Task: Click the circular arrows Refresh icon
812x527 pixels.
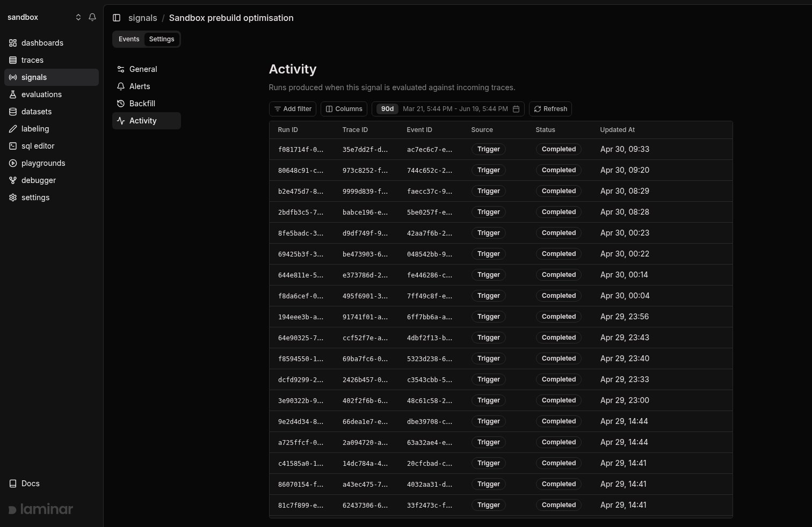Action: 538,109
